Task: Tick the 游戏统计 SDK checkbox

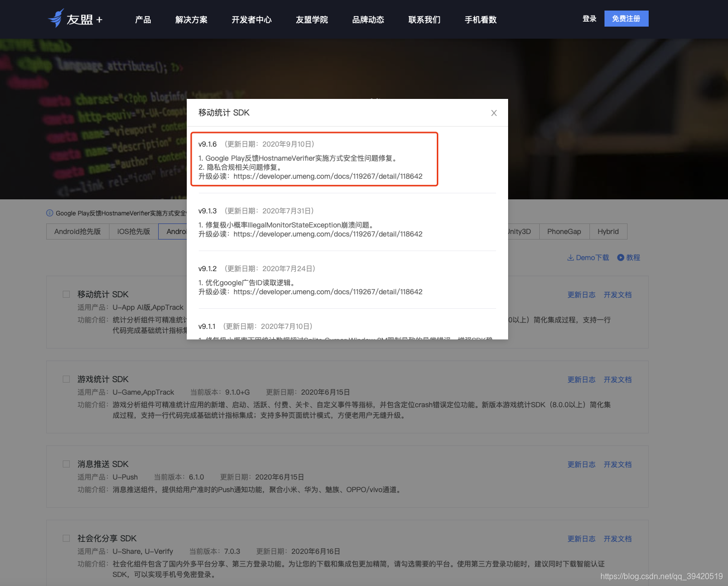Action: tap(66, 379)
